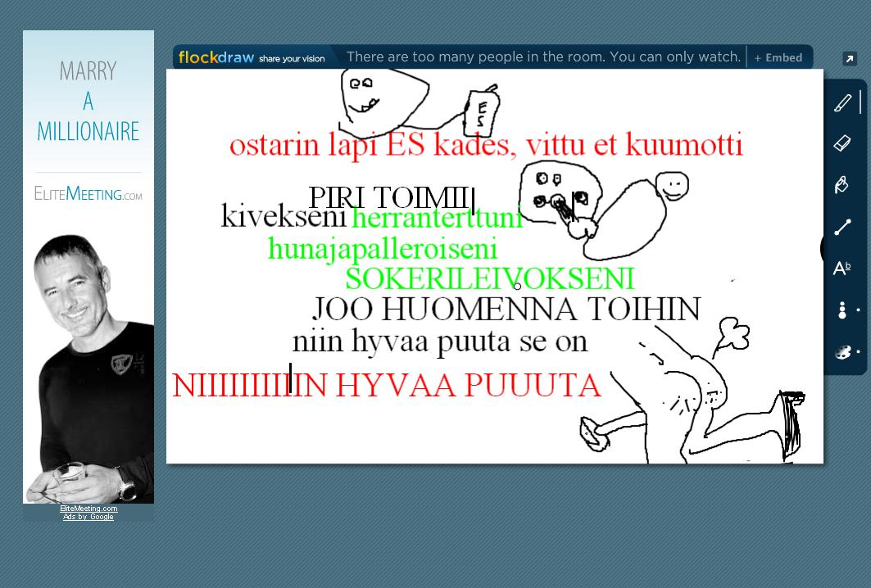Image resolution: width=871 pixels, height=588 pixels.
Task: Click the man's photo in the ad
Action: tap(88, 360)
